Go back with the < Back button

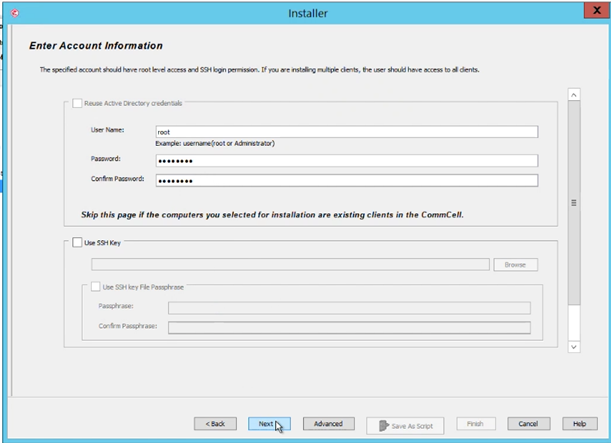(x=215, y=423)
